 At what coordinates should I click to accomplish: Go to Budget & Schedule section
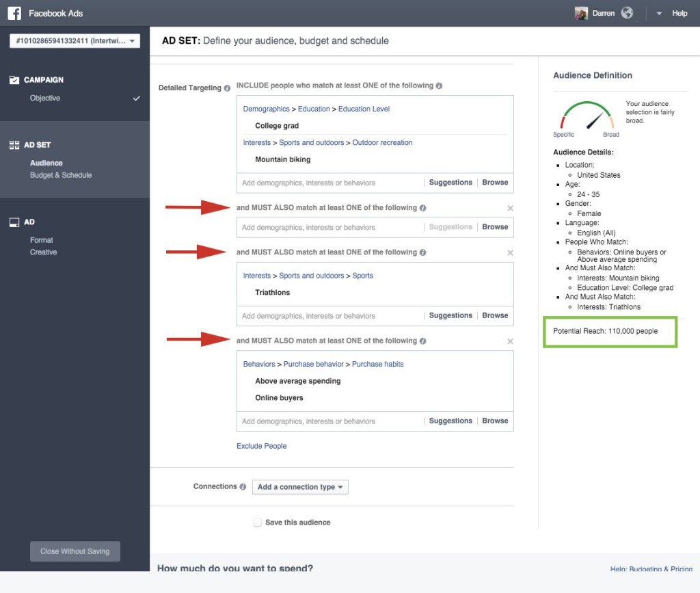(61, 175)
